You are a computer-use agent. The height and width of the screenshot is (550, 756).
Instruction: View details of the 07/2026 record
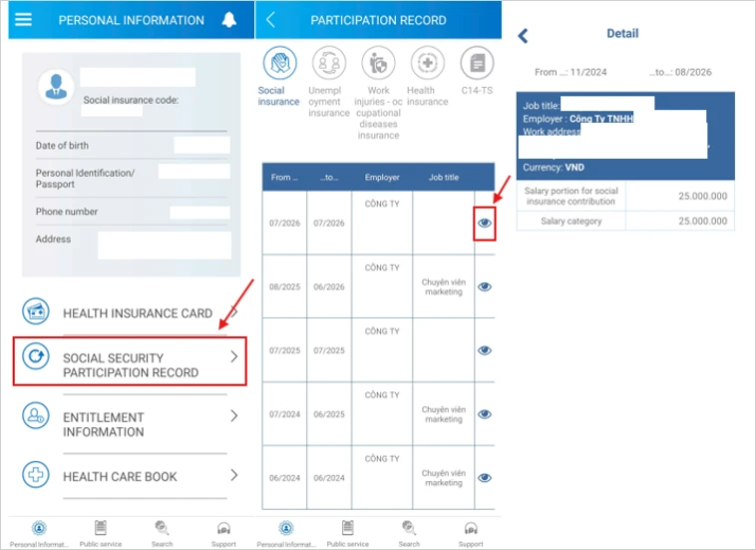[485, 223]
